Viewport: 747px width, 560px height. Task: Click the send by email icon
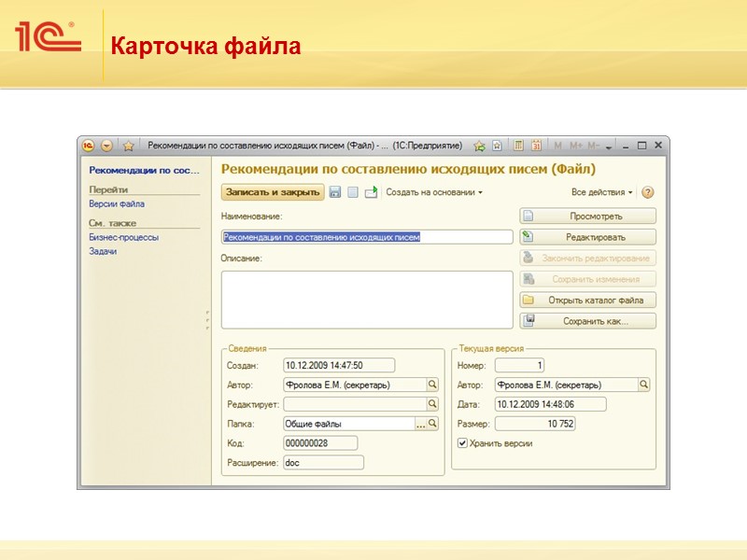pos(371,192)
